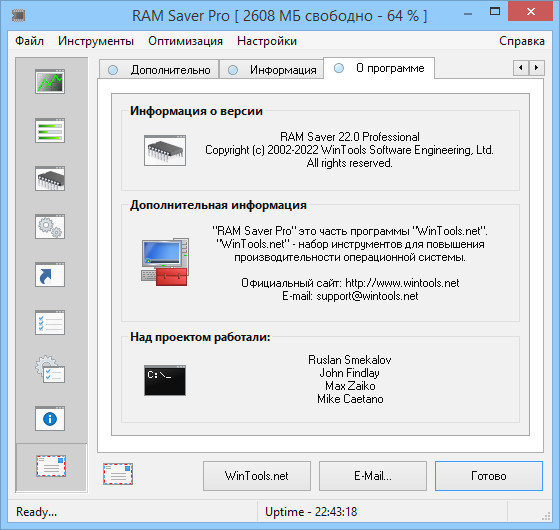Open the Инструменты menu
The image size is (560, 530).
[x=96, y=41]
